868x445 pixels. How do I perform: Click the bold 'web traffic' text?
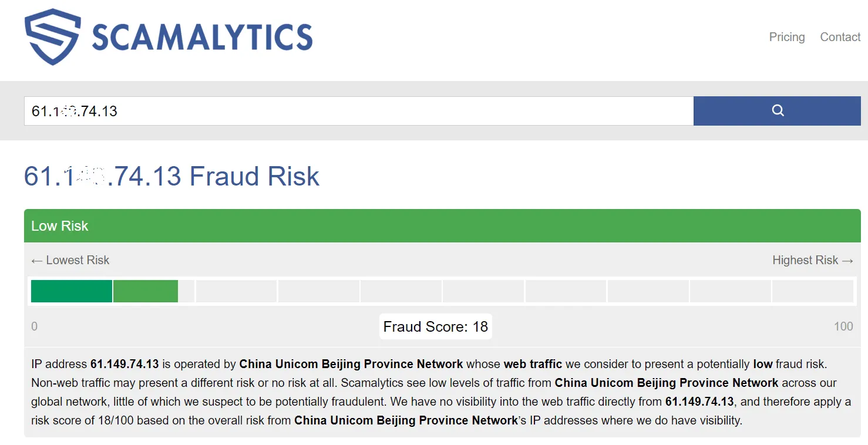tap(533, 364)
